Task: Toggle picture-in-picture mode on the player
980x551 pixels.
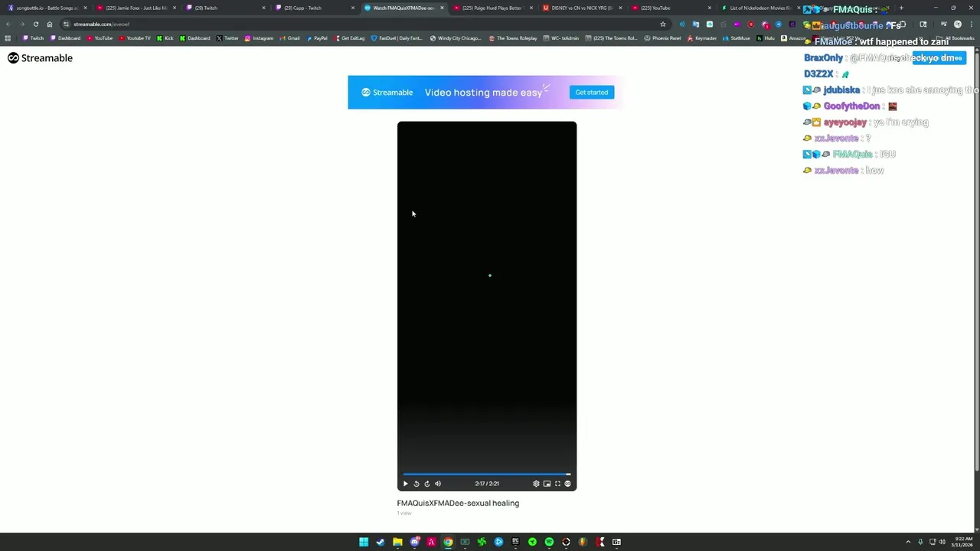Action: point(547,484)
